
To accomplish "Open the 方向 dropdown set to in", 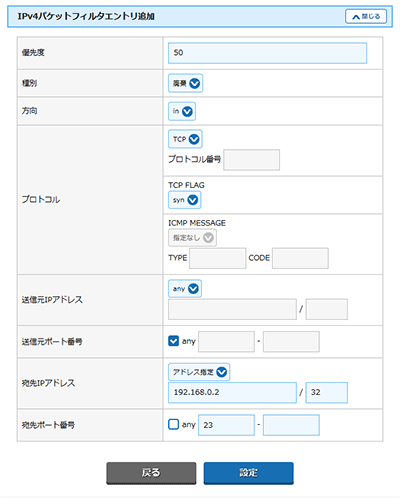I will (x=182, y=111).
